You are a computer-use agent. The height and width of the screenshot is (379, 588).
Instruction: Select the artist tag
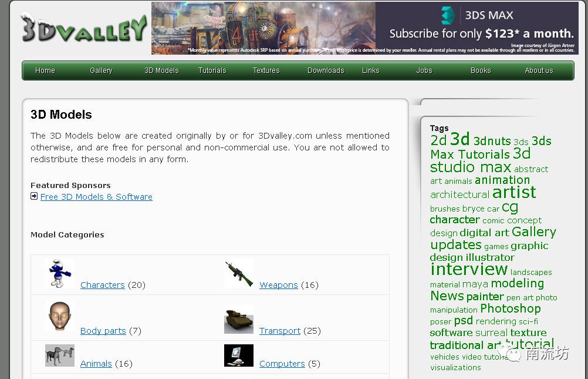514,192
